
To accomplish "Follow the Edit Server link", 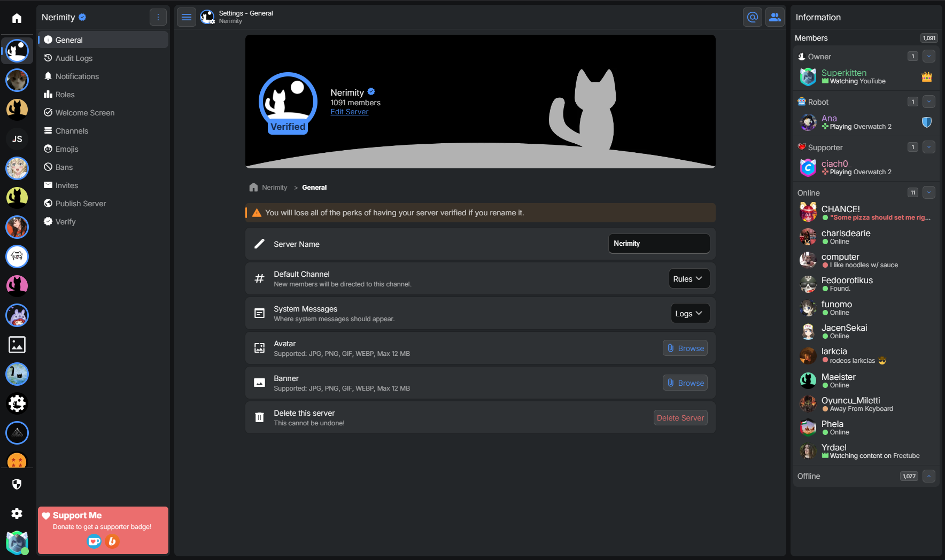I will click(349, 112).
